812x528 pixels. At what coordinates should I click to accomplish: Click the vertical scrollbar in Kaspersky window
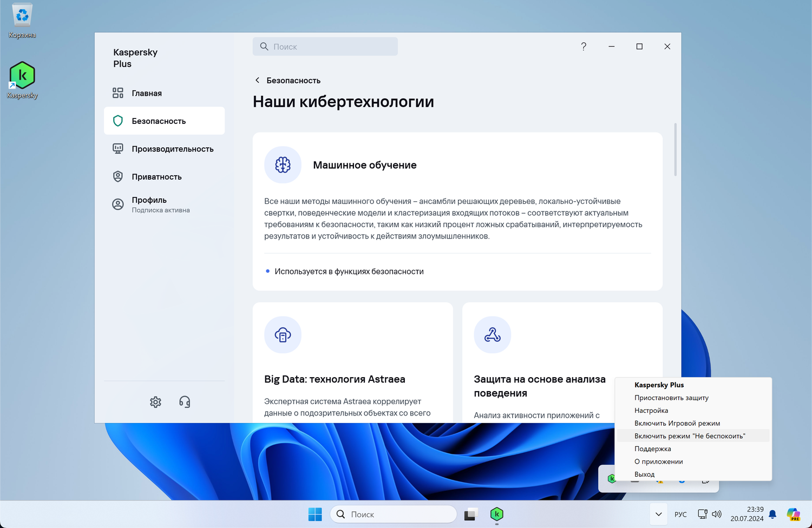[676, 150]
